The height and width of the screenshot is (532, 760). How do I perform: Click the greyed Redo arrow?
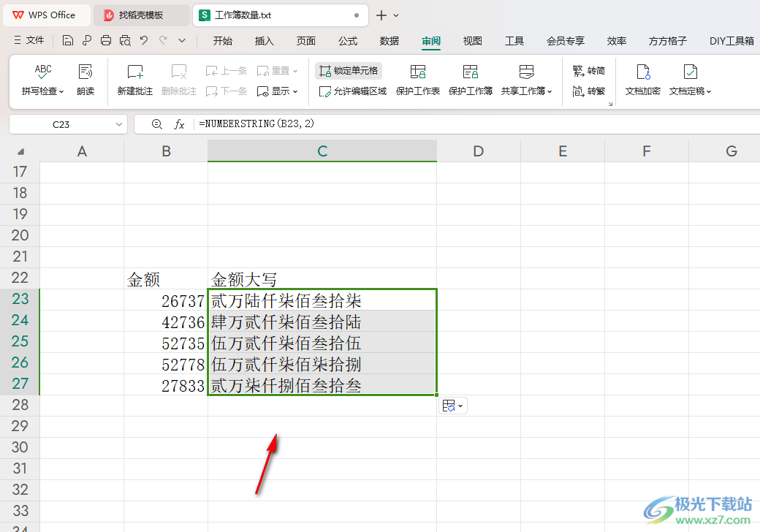coord(164,41)
